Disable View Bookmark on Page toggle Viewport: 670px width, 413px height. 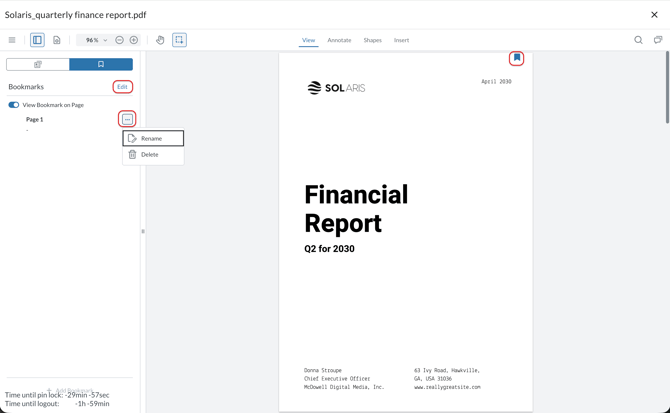click(x=14, y=105)
